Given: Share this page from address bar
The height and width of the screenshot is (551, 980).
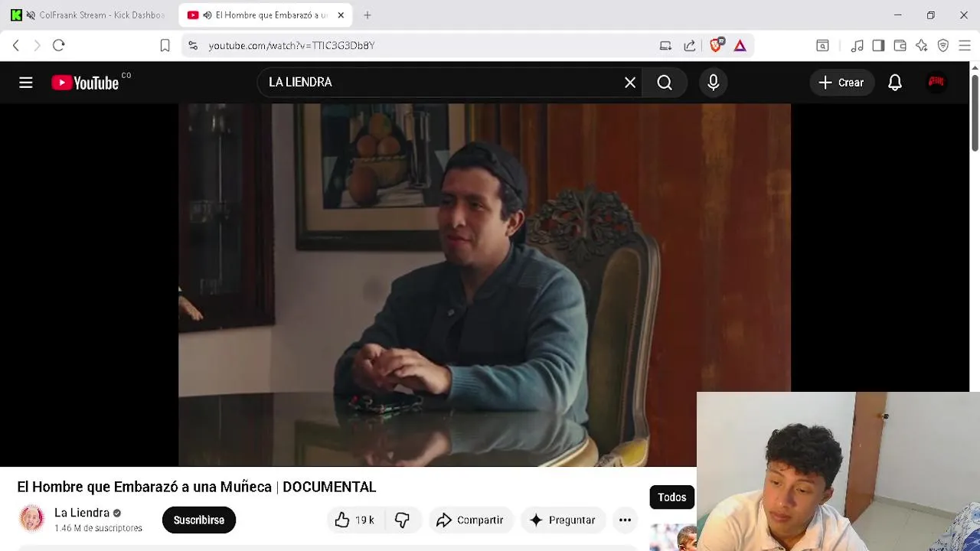Looking at the screenshot, I should (x=689, y=46).
